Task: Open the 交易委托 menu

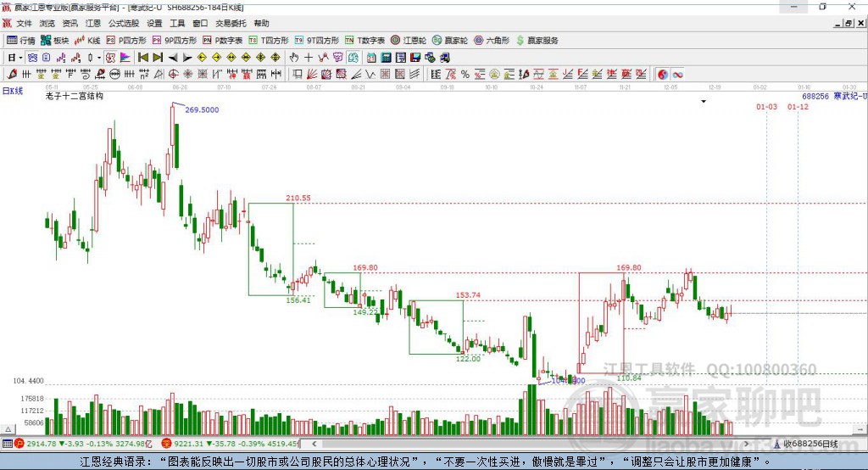Action: click(x=231, y=23)
